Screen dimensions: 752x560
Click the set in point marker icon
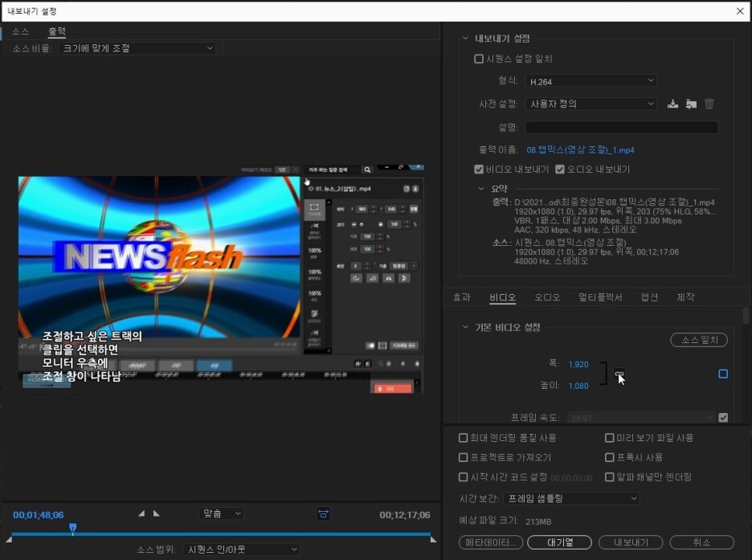pos(141,513)
